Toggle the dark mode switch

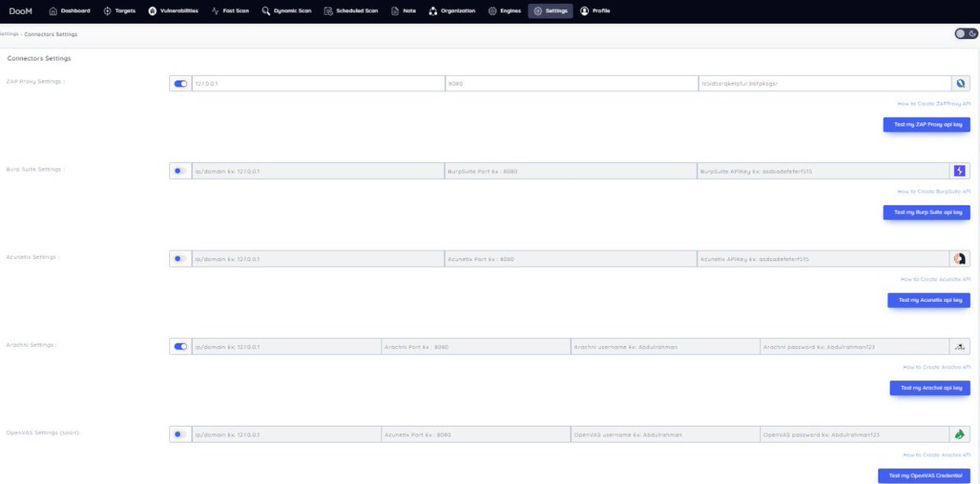coord(965,33)
